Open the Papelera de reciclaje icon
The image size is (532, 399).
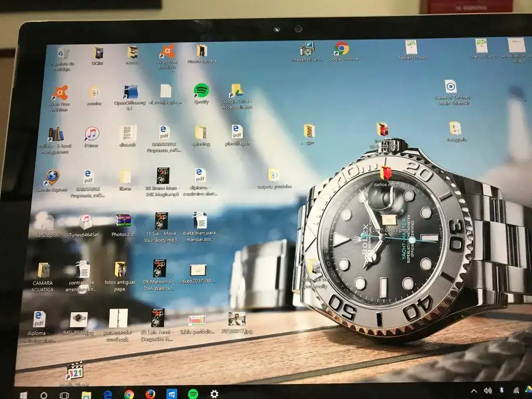(x=63, y=53)
